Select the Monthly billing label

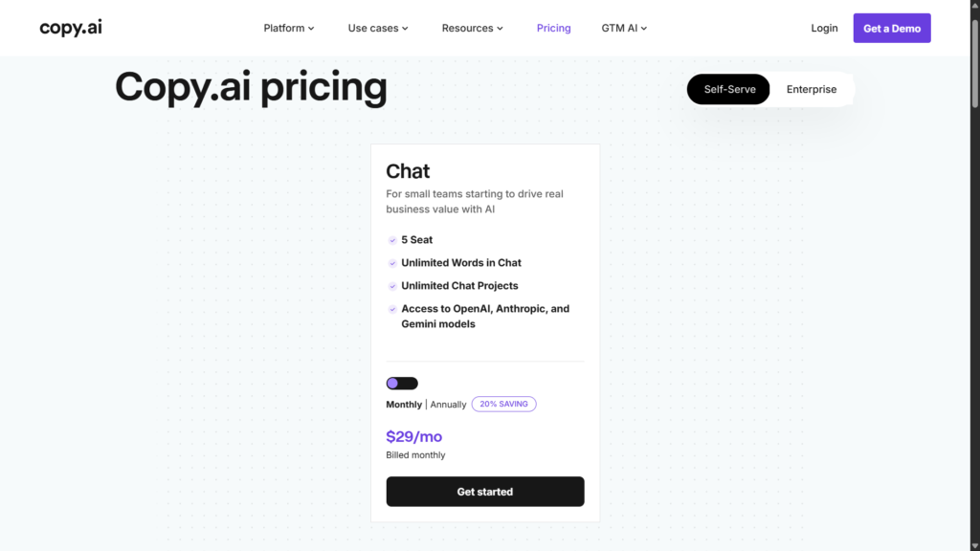click(404, 405)
